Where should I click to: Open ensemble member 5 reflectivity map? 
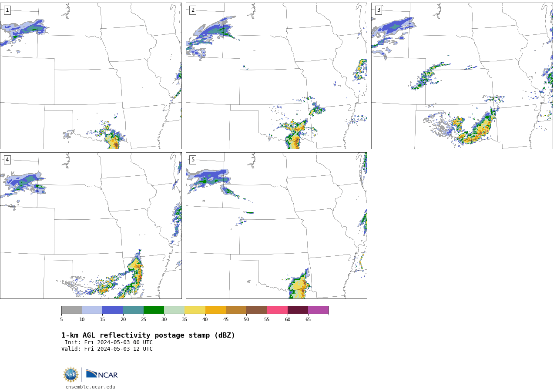pyautogui.click(x=276, y=225)
